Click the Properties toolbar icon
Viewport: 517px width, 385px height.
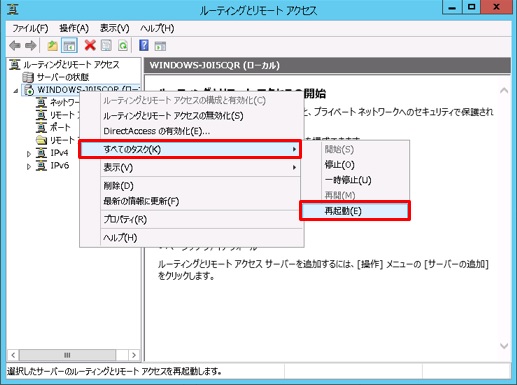[106, 45]
